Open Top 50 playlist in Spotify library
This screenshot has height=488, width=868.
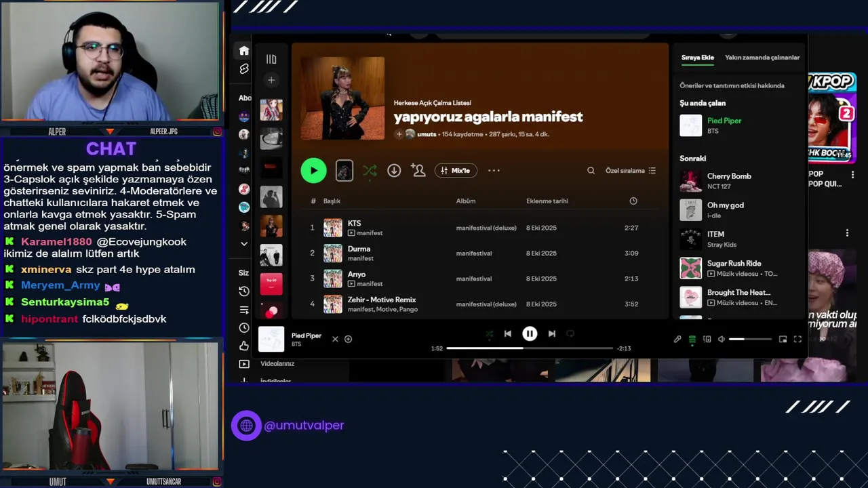[x=271, y=284]
